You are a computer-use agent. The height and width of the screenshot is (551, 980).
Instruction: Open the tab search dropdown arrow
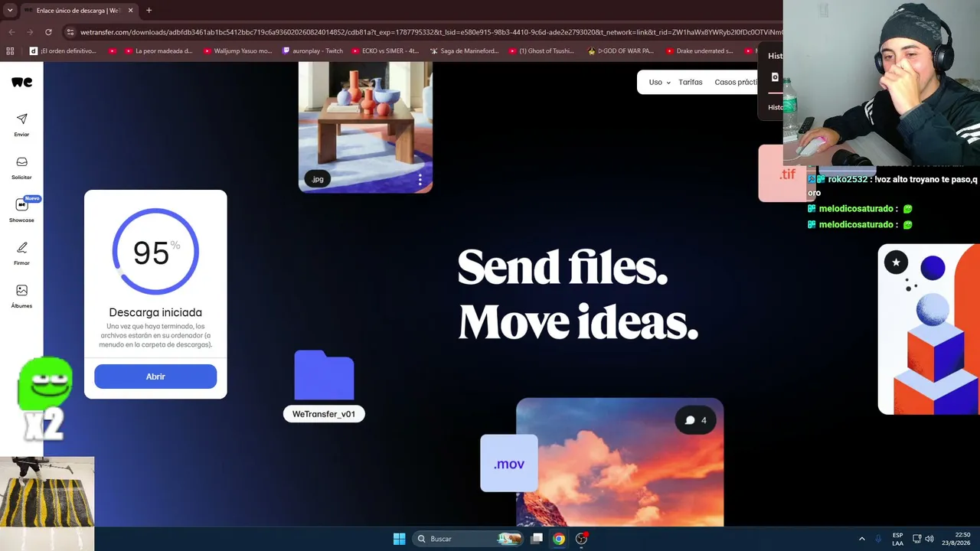pos(10,11)
